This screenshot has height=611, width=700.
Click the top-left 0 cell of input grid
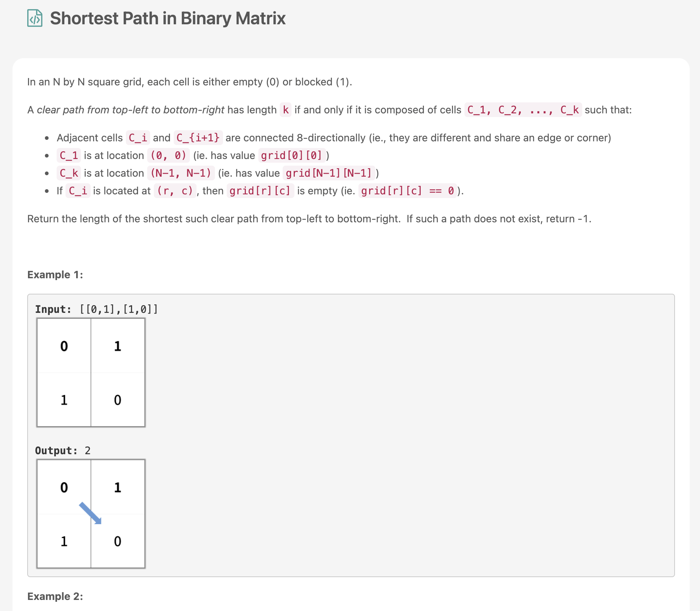click(x=64, y=346)
